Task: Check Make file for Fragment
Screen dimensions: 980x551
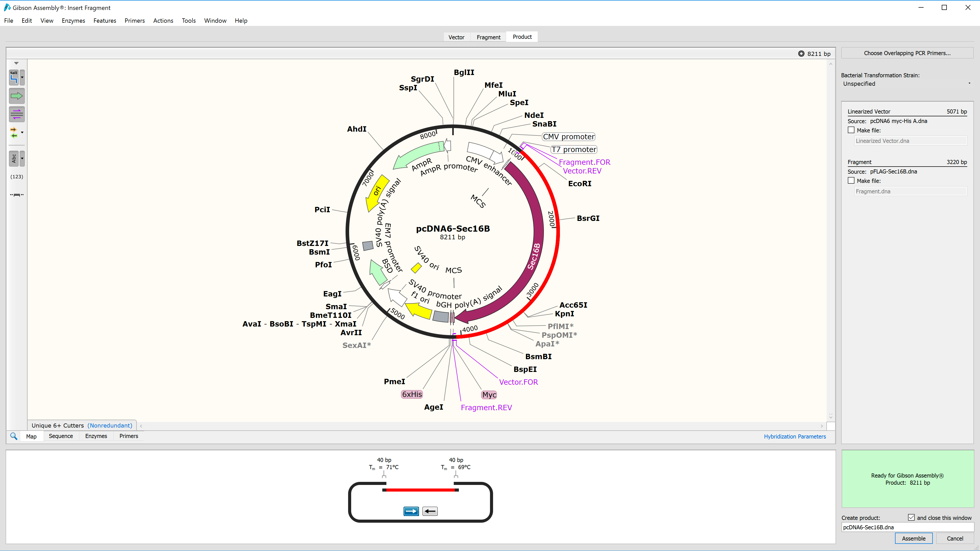Action: coord(851,181)
